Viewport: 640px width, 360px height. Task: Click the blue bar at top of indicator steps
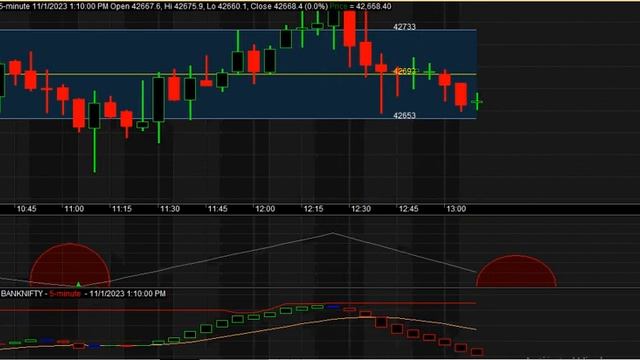[333, 307]
